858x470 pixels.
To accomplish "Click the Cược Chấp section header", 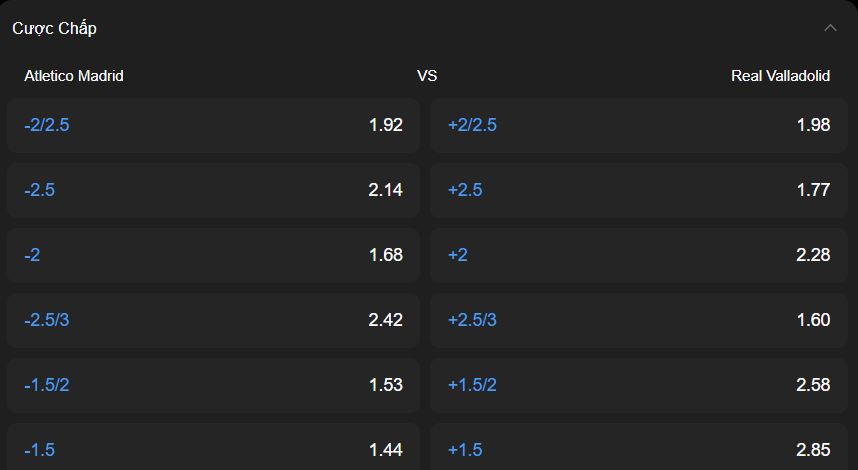I will click(55, 28).
